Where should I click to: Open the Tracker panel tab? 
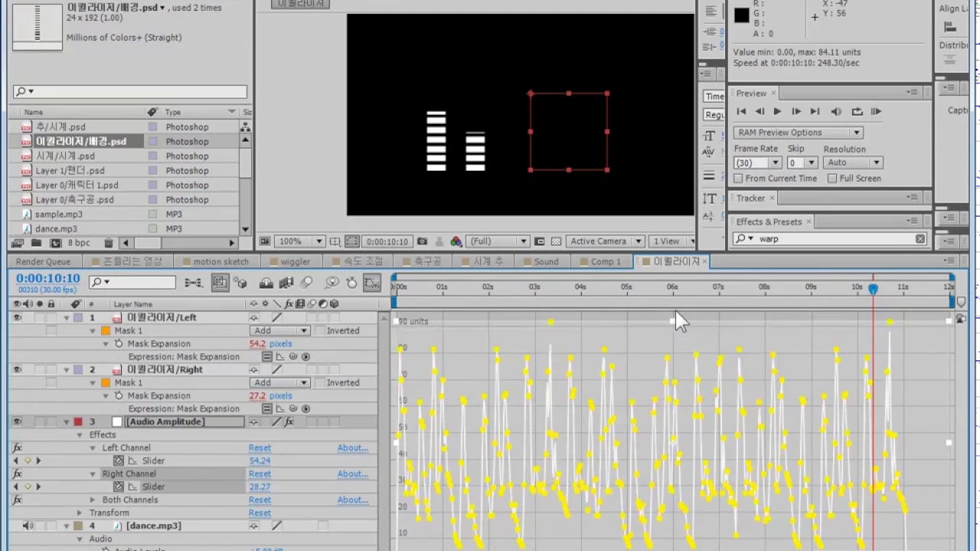(x=750, y=198)
